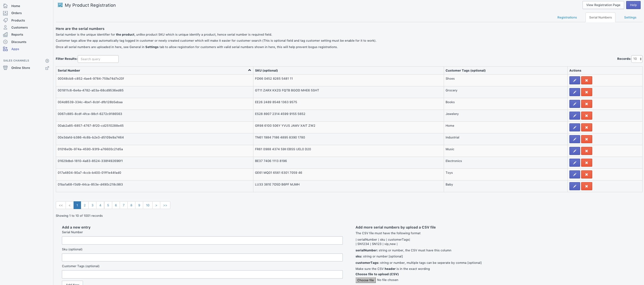The image size is (644, 285).
Task: Click the Filter Results search field
Action: coord(98,59)
